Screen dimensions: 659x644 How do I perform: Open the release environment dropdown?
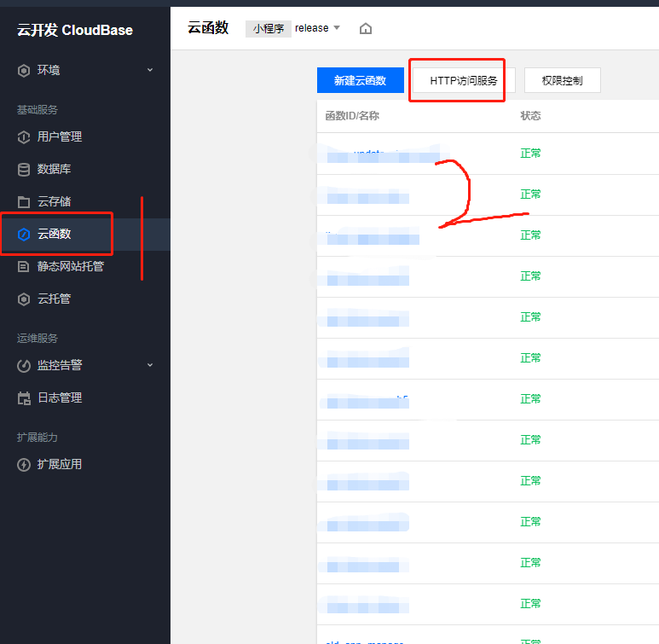pos(318,28)
